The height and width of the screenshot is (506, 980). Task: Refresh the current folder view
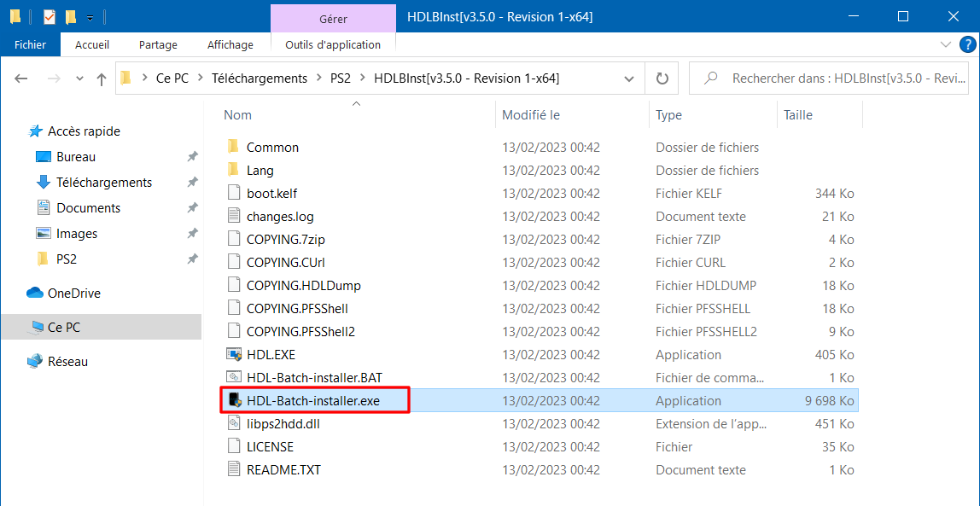point(662,79)
